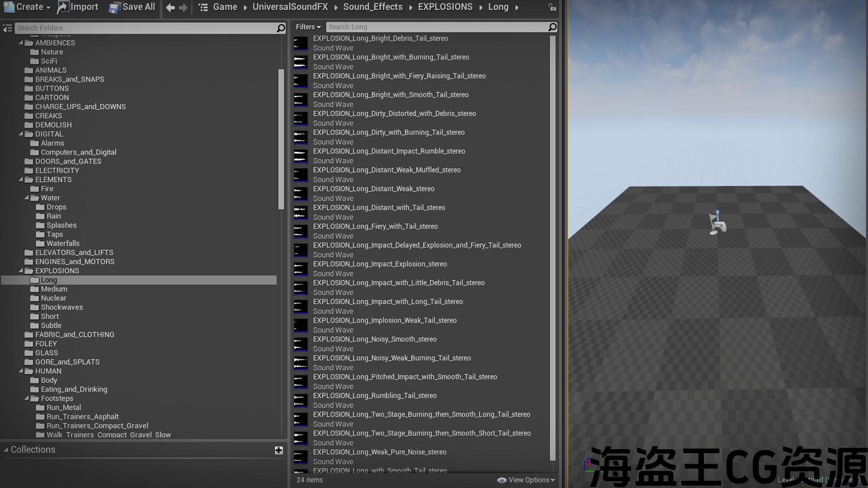Collapse the Collections section
Viewport: 868px width, 488px height.
click(6, 450)
